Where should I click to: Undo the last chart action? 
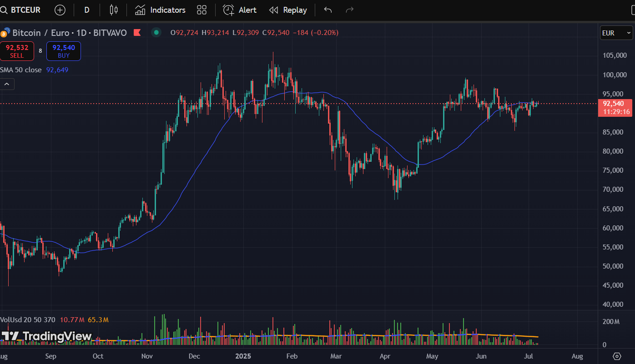(328, 10)
